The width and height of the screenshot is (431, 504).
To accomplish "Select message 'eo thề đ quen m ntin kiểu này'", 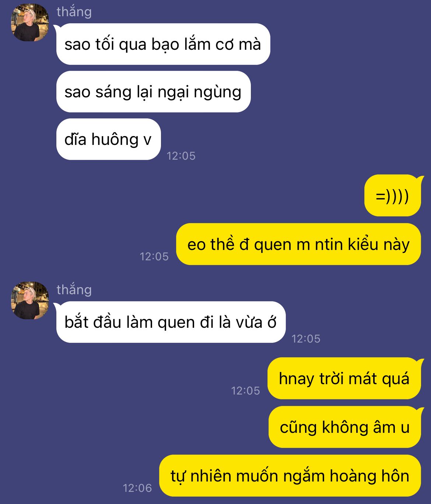I will coord(298,244).
